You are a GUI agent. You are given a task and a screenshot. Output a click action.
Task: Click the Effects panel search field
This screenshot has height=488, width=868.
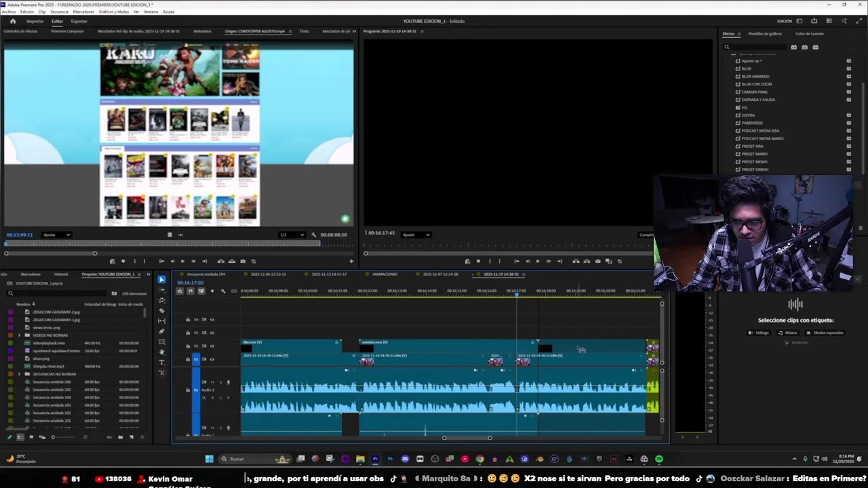pyautogui.click(x=756, y=47)
